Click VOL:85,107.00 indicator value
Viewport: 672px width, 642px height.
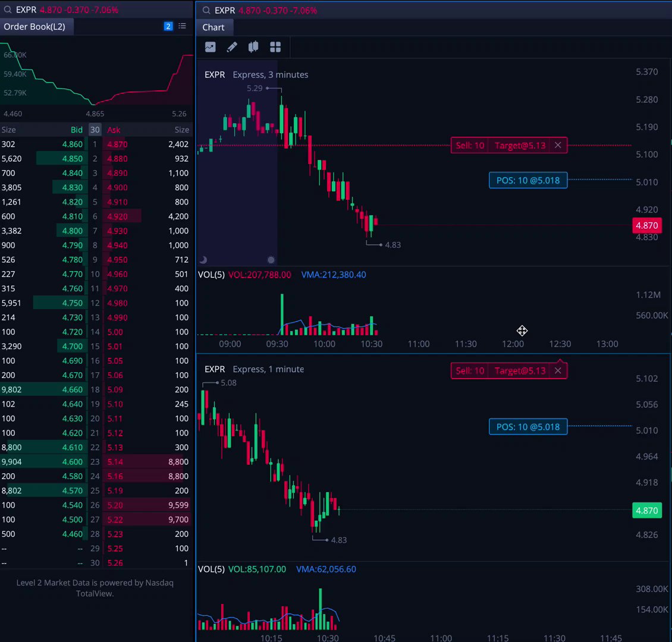click(257, 569)
